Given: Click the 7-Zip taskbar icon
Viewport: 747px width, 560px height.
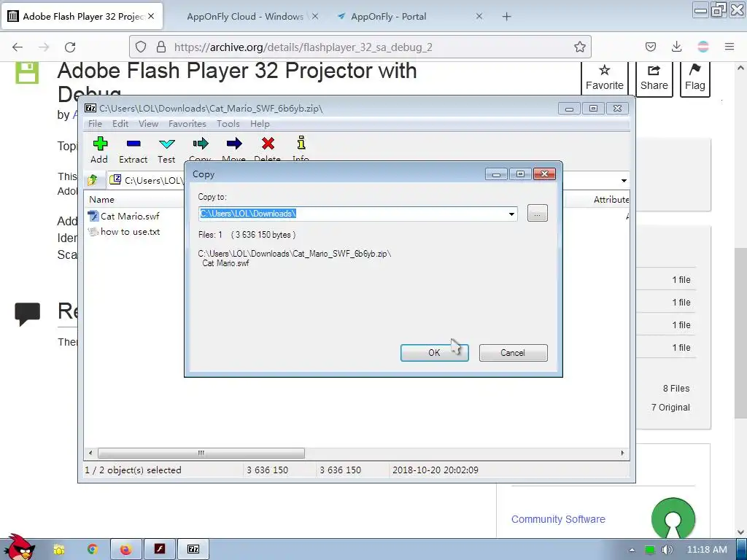Looking at the screenshot, I should pyautogui.click(x=193, y=550).
